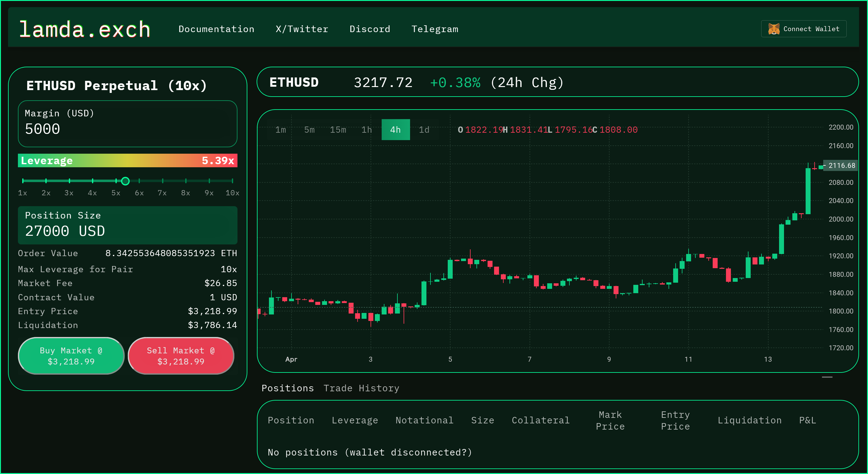Click the Sell Market button
This screenshot has height=474, width=868.
click(x=181, y=356)
